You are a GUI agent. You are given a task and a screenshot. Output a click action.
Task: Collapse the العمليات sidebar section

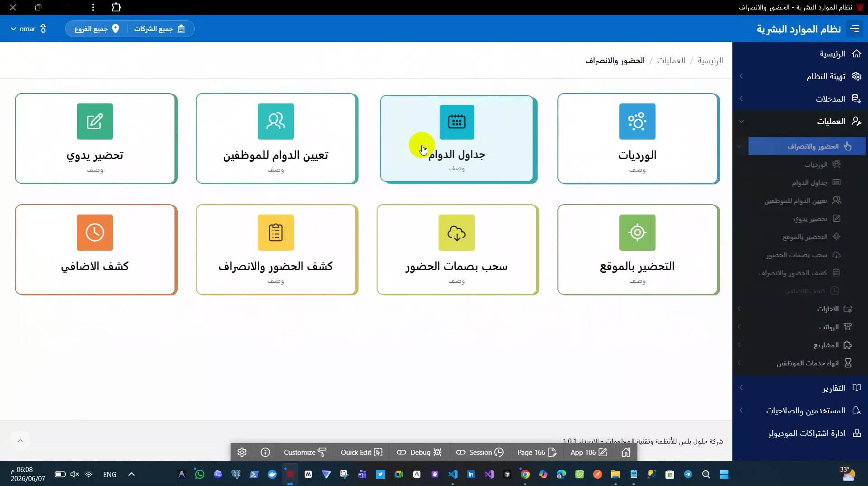[x=800, y=121]
